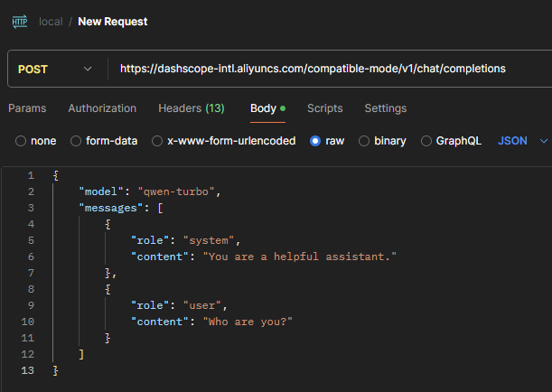552x392 pixels.
Task: Click the request URL input field
Action: pyautogui.click(x=313, y=69)
